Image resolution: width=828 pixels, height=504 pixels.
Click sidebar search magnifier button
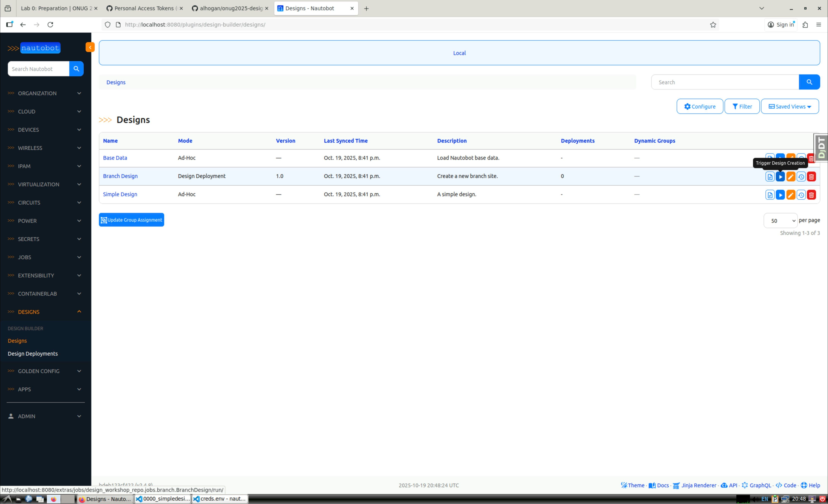(x=76, y=69)
